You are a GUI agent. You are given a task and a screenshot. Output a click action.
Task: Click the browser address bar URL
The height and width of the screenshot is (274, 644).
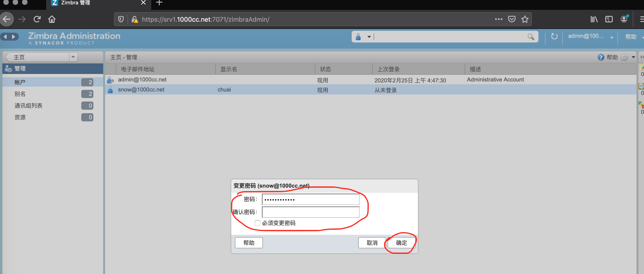(x=205, y=19)
